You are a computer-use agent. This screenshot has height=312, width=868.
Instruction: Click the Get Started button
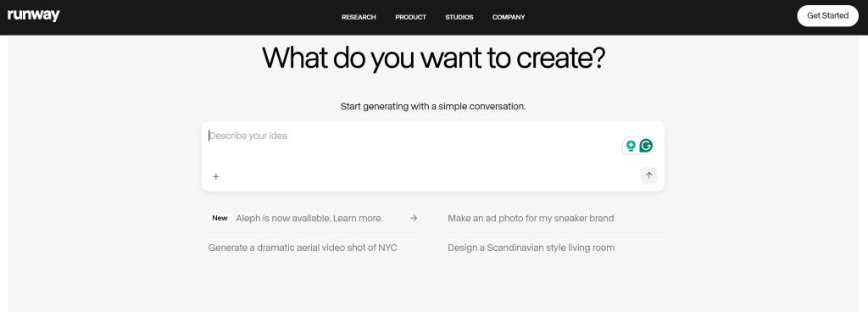click(827, 15)
